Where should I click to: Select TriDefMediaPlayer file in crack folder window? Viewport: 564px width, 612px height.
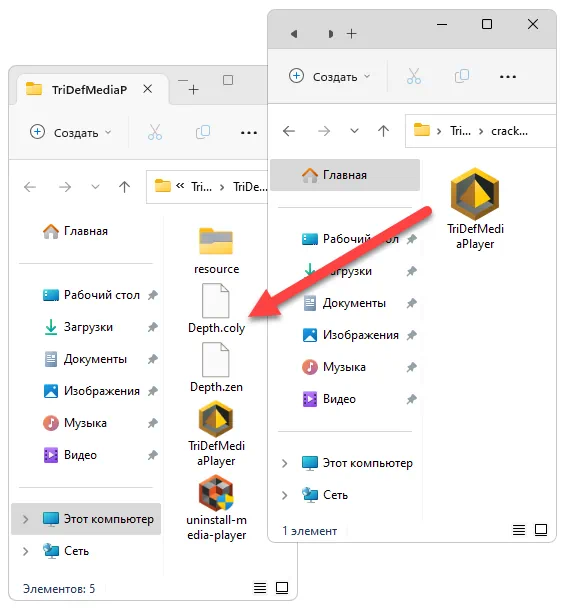coord(475,209)
